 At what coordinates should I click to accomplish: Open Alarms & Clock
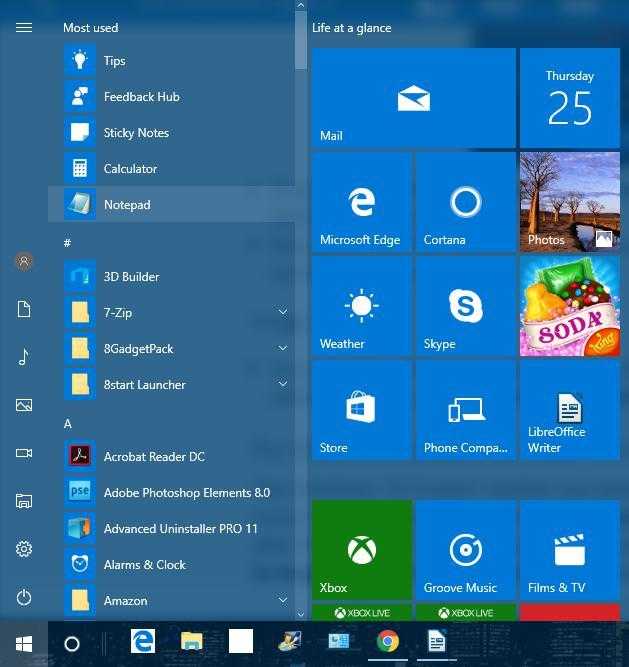coord(171,564)
